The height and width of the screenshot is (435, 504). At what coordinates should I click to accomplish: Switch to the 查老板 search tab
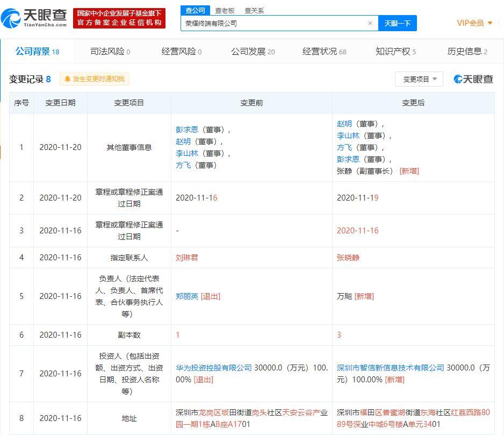[225, 11]
